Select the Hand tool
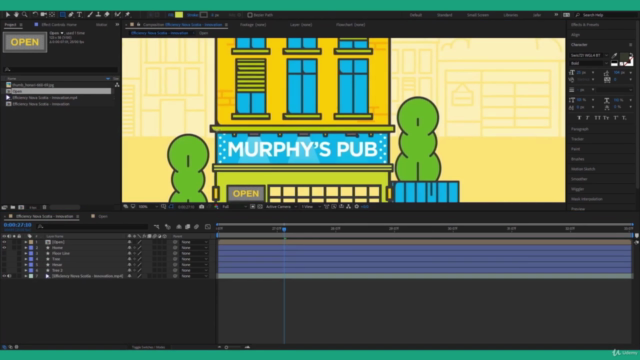The image size is (640, 360). coord(16,15)
